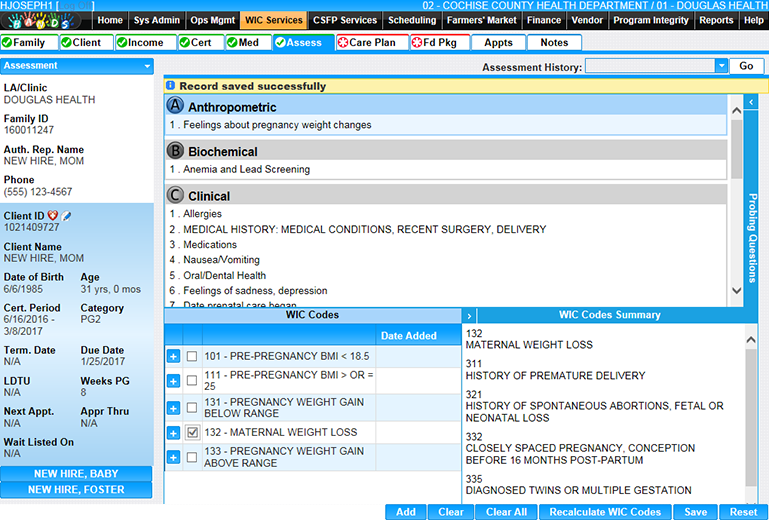Screen dimensions: 769x520
Task: Switch to the Care Plan tab
Action: point(366,43)
